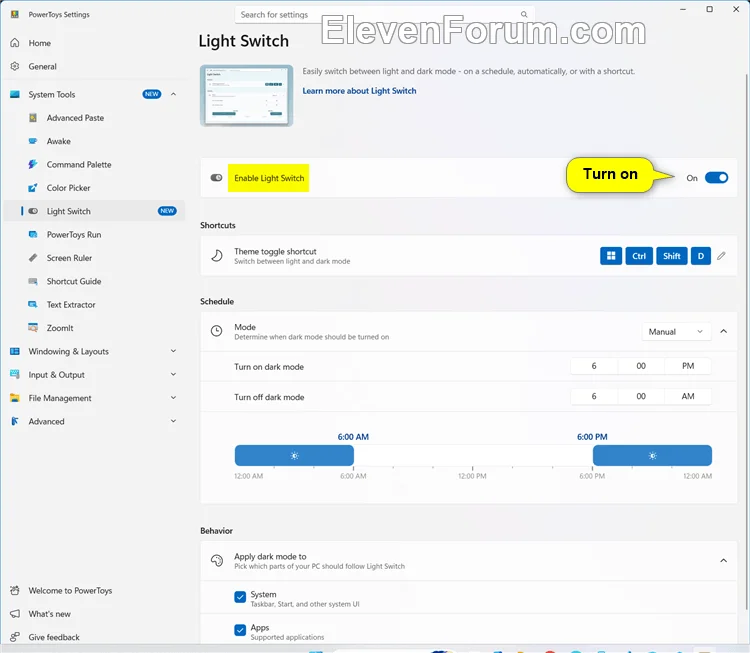Open the Color Picker eyedropper icon
The width and height of the screenshot is (750, 653).
pos(33,188)
